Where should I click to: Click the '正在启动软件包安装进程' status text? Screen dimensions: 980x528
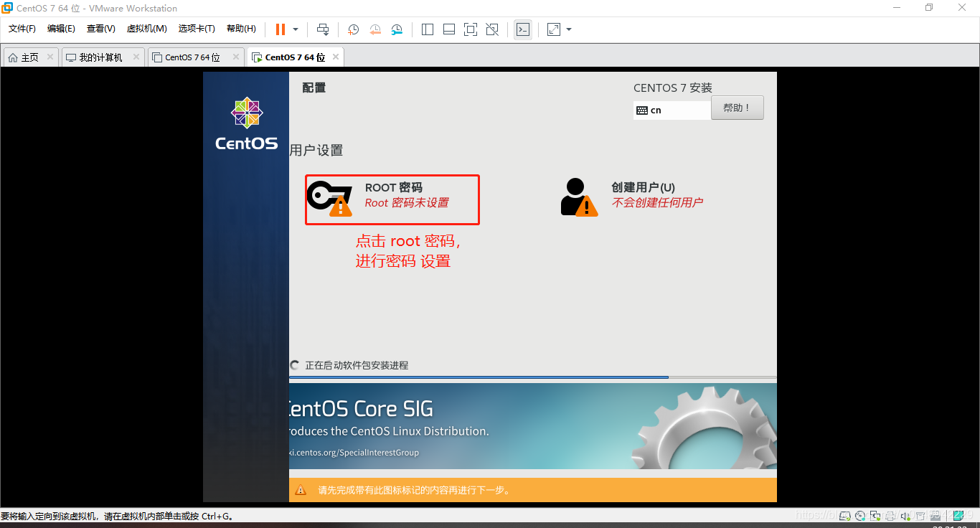pyautogui.click(x=357, y=365)
